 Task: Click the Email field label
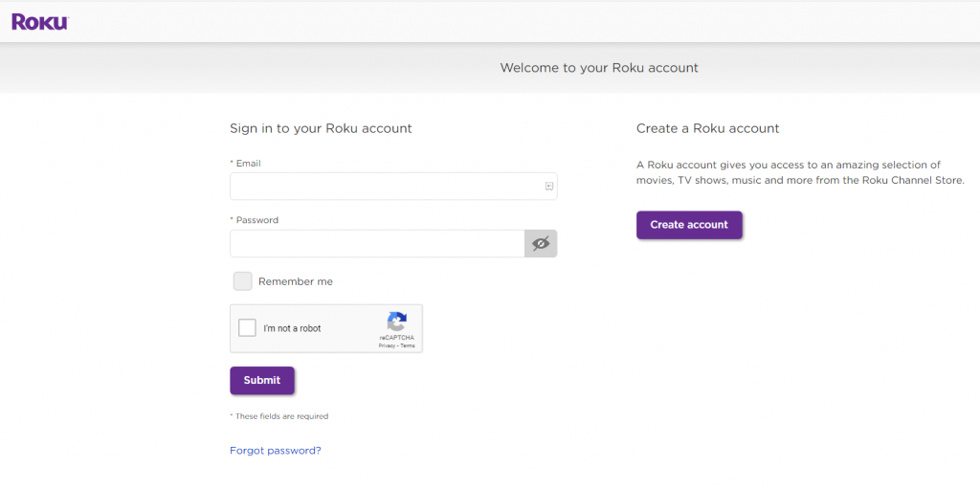coord(245,164)
